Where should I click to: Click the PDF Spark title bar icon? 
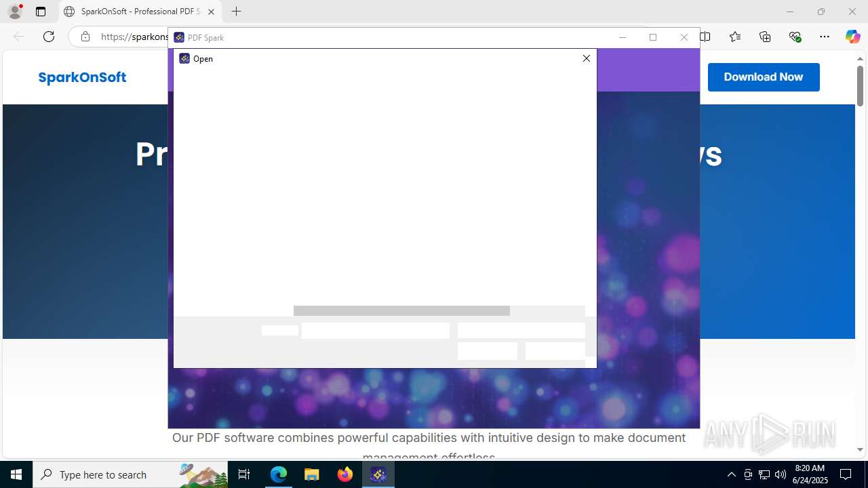tap(179, 37)
